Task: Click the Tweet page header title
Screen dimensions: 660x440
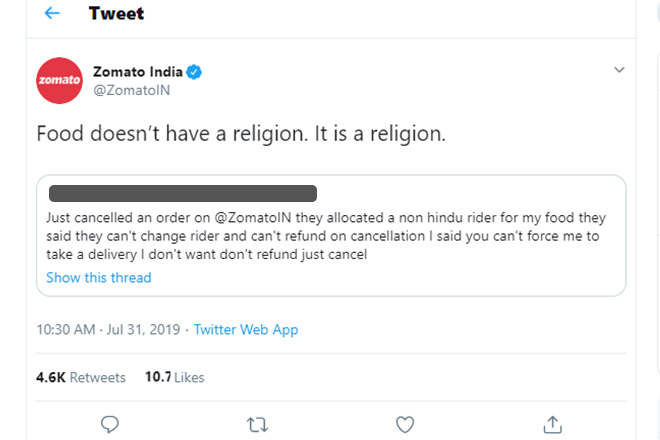Action: (116, 14)
